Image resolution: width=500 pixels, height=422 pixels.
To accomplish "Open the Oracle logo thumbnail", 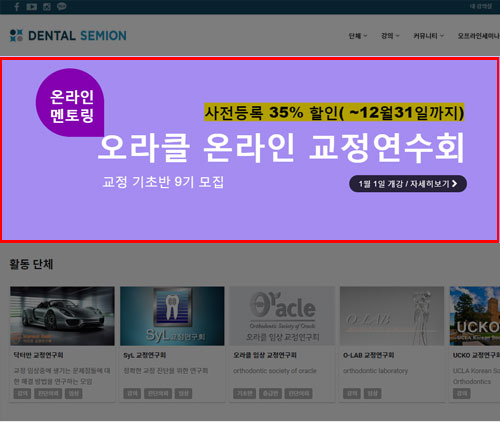I will (282, 316).
